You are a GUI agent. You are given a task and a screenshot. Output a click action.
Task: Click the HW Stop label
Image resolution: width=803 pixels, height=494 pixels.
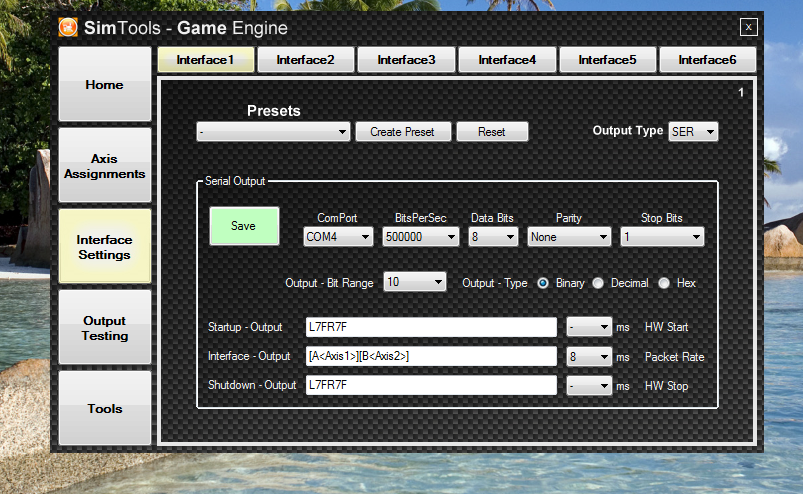tap(666, 386)
